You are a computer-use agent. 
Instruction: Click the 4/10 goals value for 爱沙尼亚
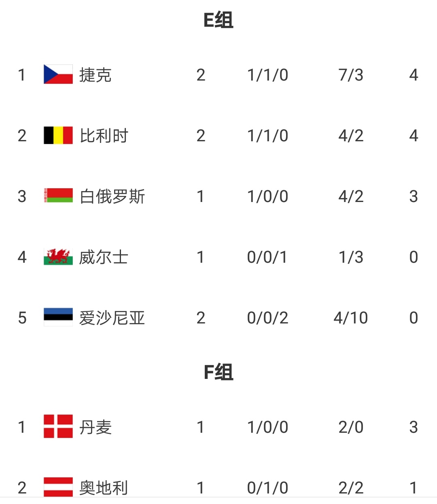[x=351, y=318]
